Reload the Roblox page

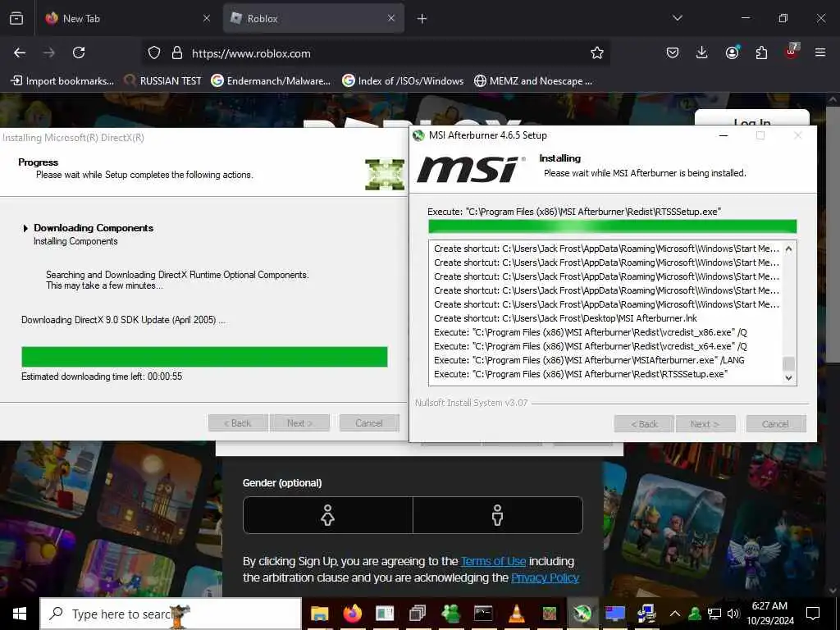tap(79, 52)
